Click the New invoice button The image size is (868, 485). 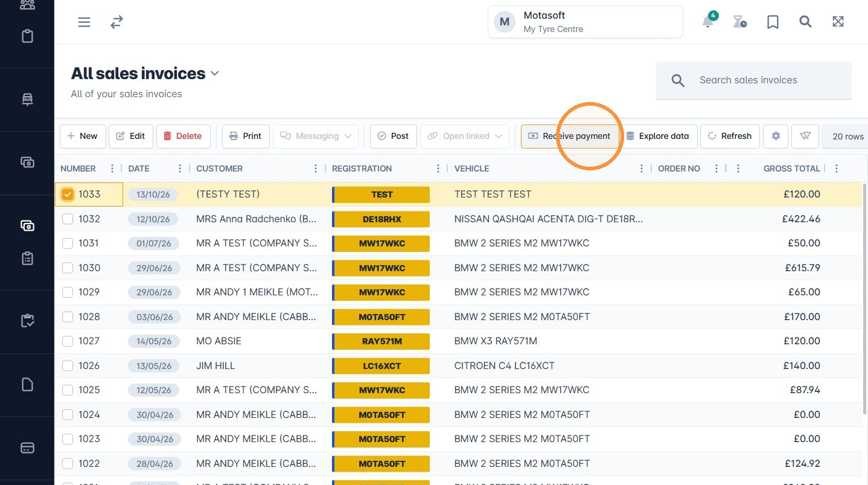coord(83,136)
